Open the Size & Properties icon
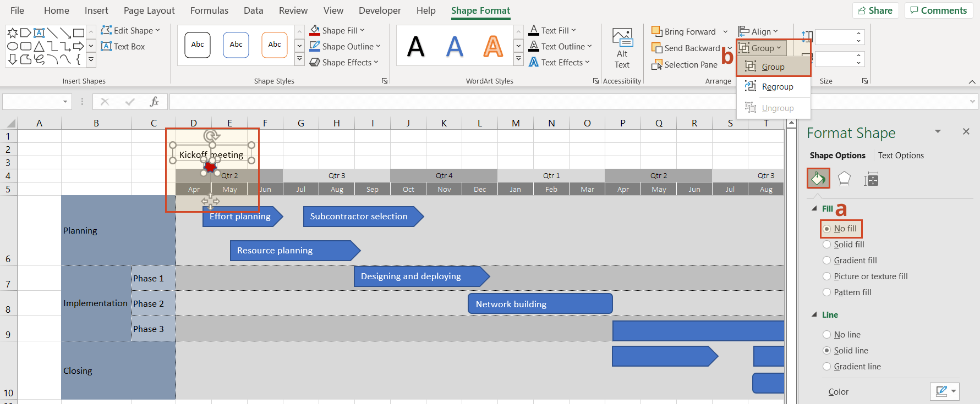980x404 pixels. pos(871,179)
